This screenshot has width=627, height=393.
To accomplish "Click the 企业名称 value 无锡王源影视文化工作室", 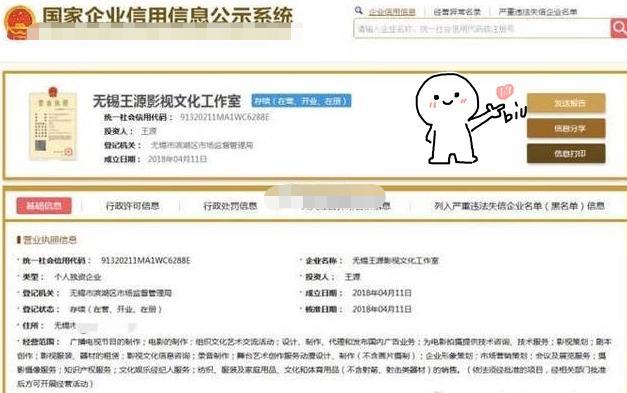I will pos(395,261).
